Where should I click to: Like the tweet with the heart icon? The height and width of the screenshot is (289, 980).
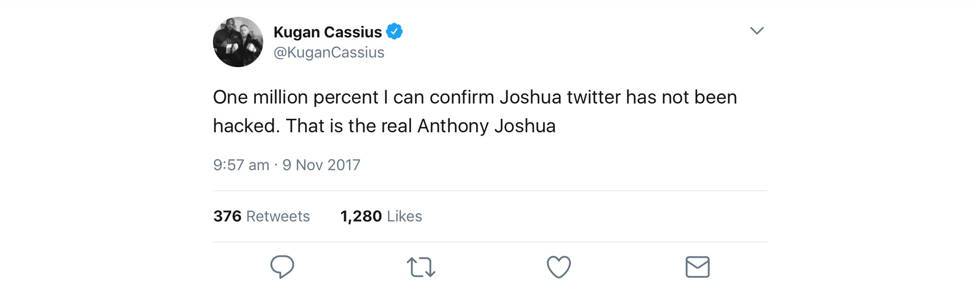(x=558, y=267)
